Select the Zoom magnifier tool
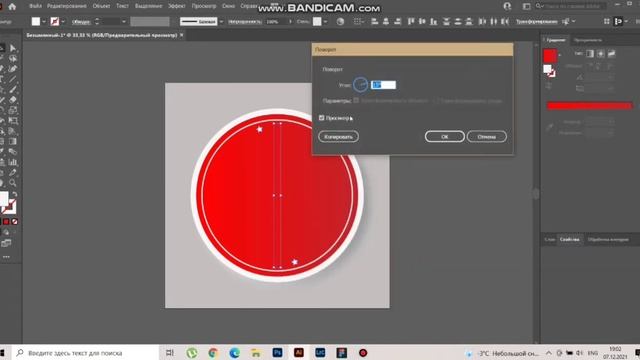Viewport: 640px width, 360px height. click(x=13, y=183)
